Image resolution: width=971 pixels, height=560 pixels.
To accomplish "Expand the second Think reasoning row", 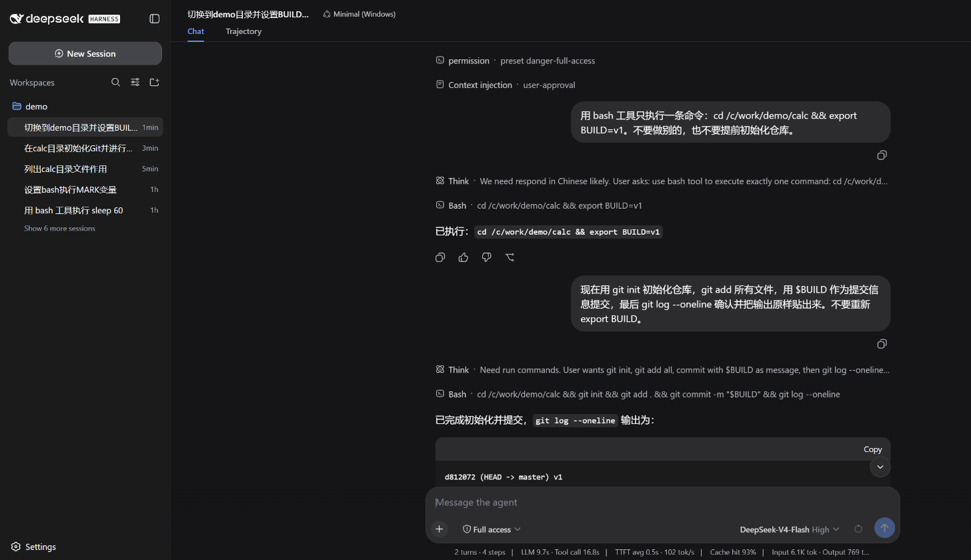I will click(x=663, y=369).
